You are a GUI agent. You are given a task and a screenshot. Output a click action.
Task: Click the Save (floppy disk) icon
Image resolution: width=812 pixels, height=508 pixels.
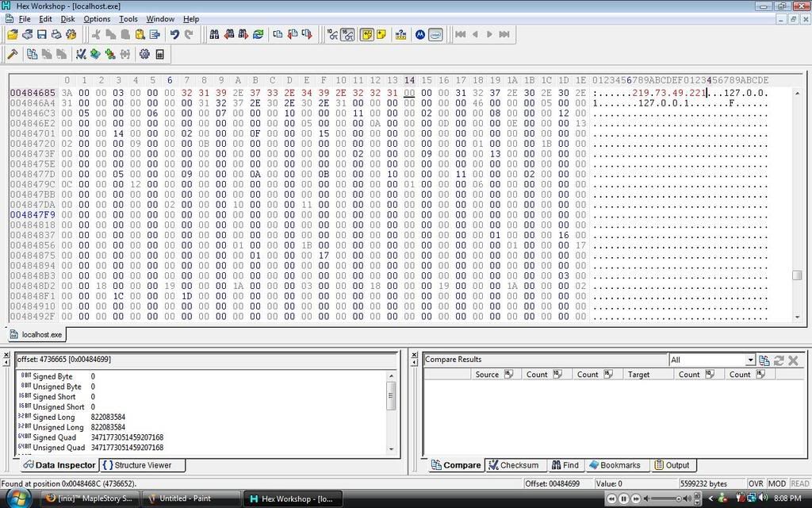[x=42, y=35]
